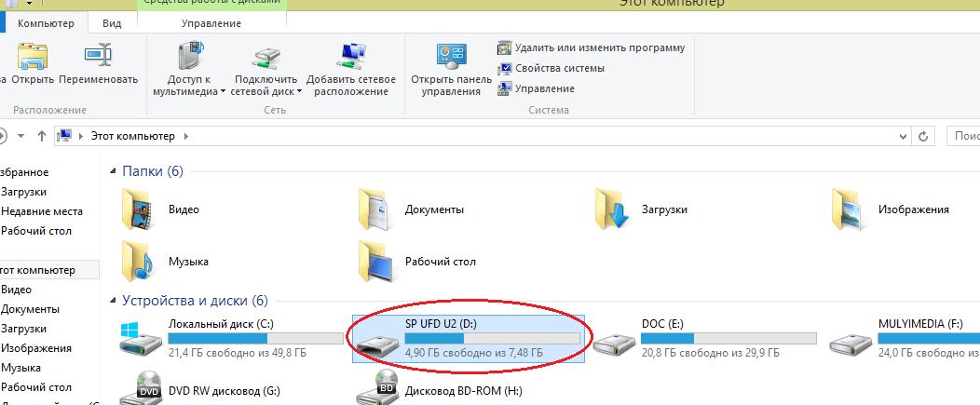This screenshot has width=980, height=405.
Task: Open Недавние места in sidebar
Action: coord(42,211)
